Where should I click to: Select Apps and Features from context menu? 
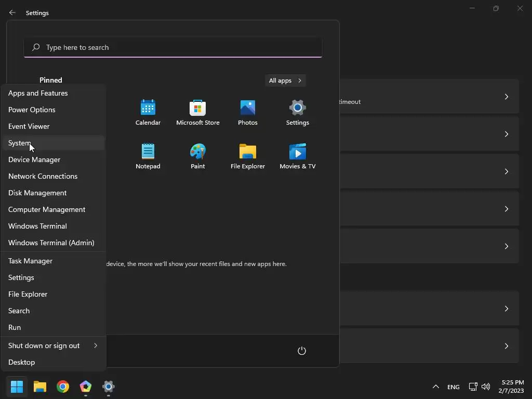54,93
